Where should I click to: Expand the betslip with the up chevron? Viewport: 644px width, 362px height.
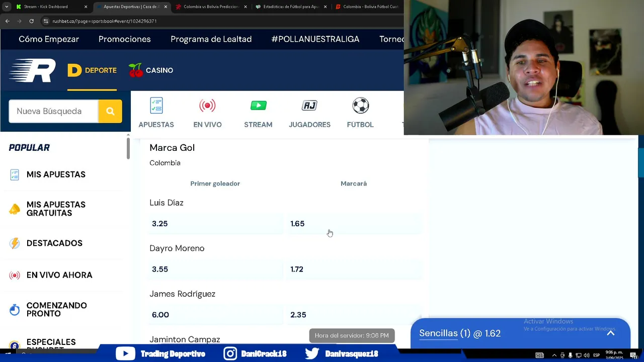click(x=610, y=333)
